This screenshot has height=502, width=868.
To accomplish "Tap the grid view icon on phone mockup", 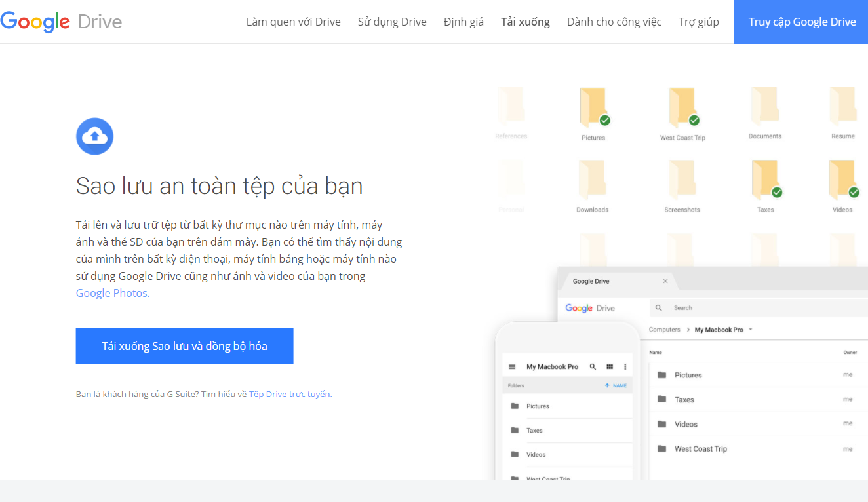I will [609, 367].
